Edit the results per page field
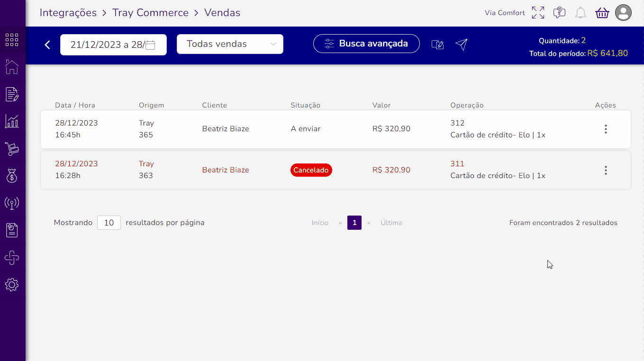 click(x=109, y=223)
